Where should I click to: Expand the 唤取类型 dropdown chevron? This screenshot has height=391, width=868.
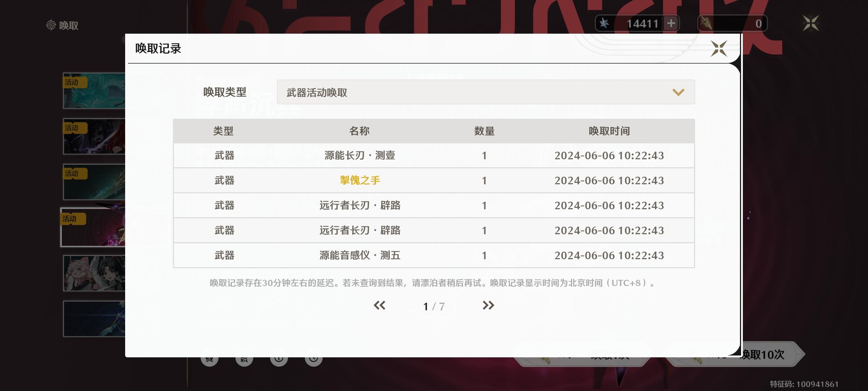[678, 92]
